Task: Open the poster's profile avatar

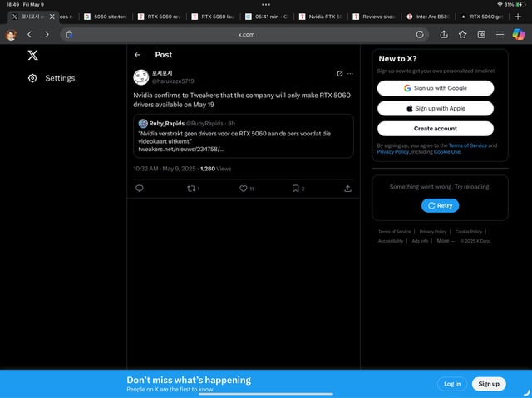Action: tap(141, 77)
